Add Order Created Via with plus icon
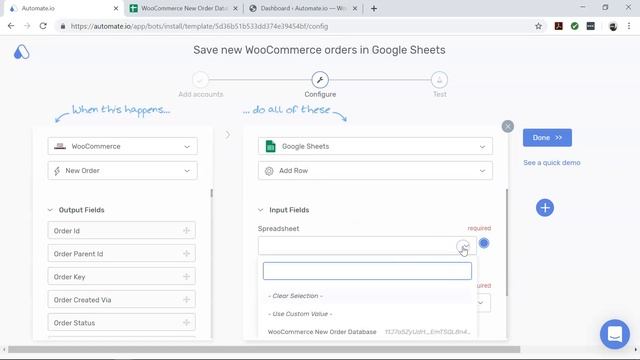640x360 pixels. tap(187, 300)
